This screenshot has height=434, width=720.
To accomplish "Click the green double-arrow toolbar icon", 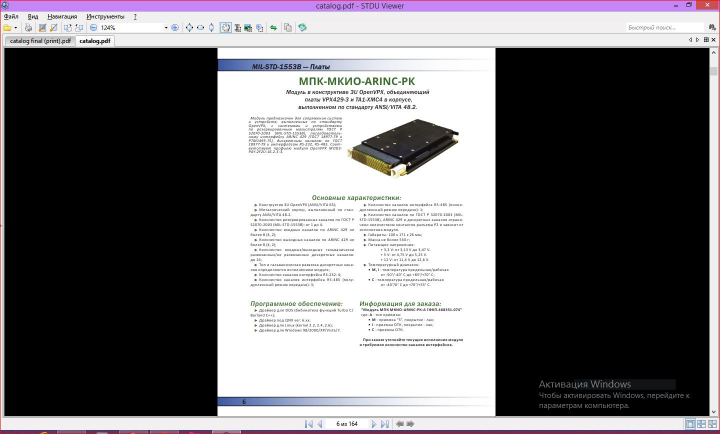I will [274, 28].
